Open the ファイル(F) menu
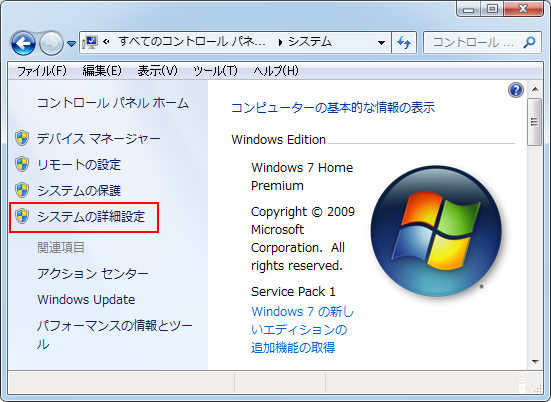Screen dimensions: 551x402 42,71
